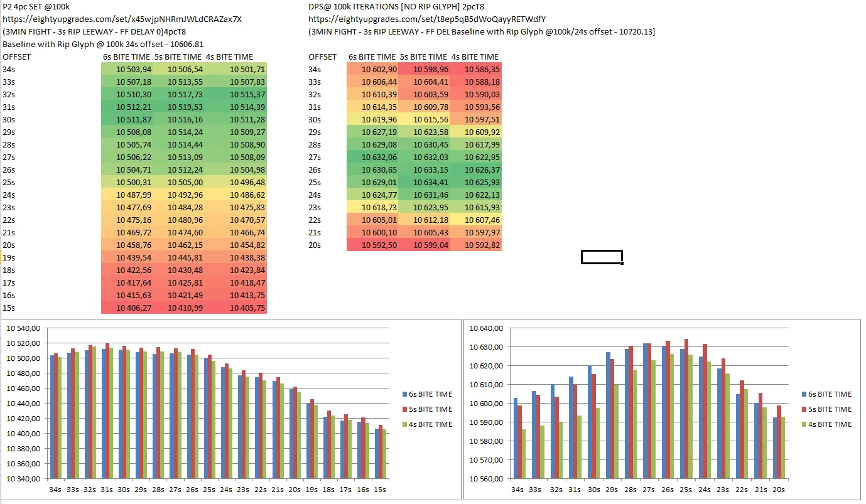866x504 pixels.
Task: Select the blue 6s BITE TIME legend swatch in left chart
Action: 404,394
